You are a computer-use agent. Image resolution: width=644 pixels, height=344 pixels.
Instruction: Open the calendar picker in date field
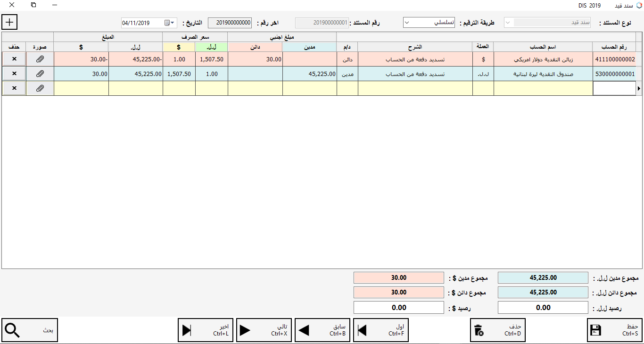167,23
